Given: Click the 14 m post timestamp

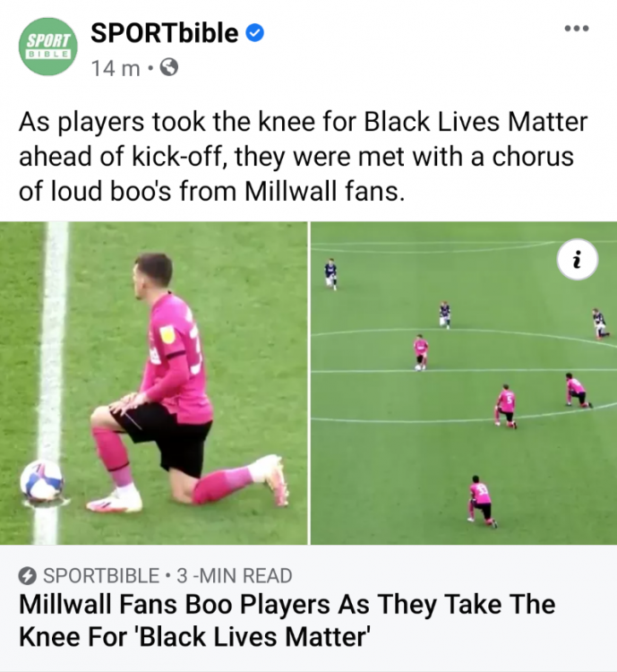Looking at the screenshot, I should pos(116,68).
